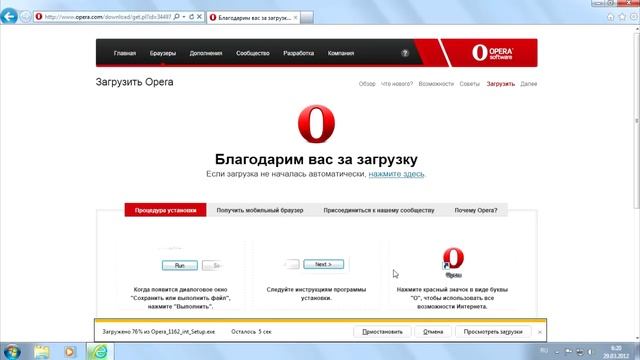Open the 'Главная' navigation menu item
This screenshot has width=640, height=360.
[125, 53]
